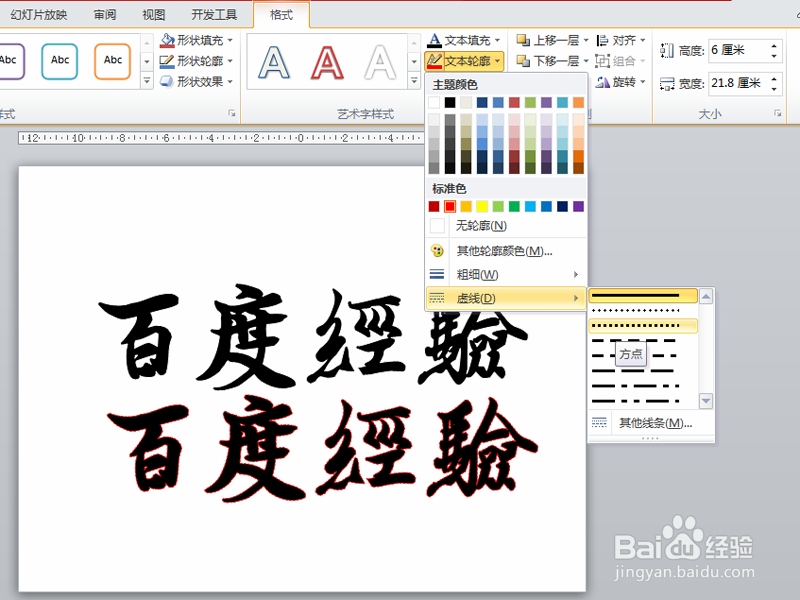Expand the 旋转 dropdown arrow
The height and width of the screenshot is (600, 800).
pyautogui.click(x=642, y=82)
